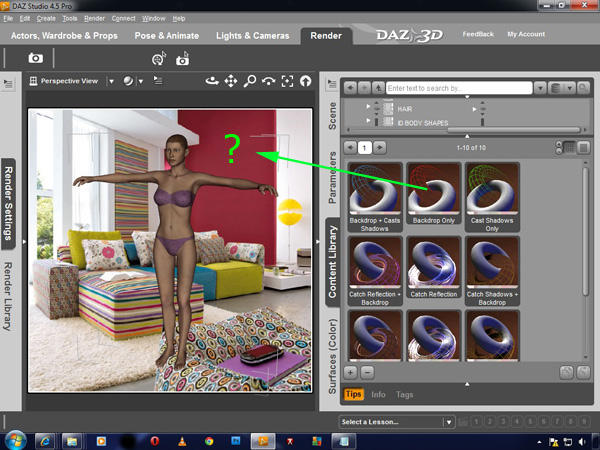This screenshot has height=450, width=600.
Task: Click the camera-with-cursor render tool icon
Action: 183,59
